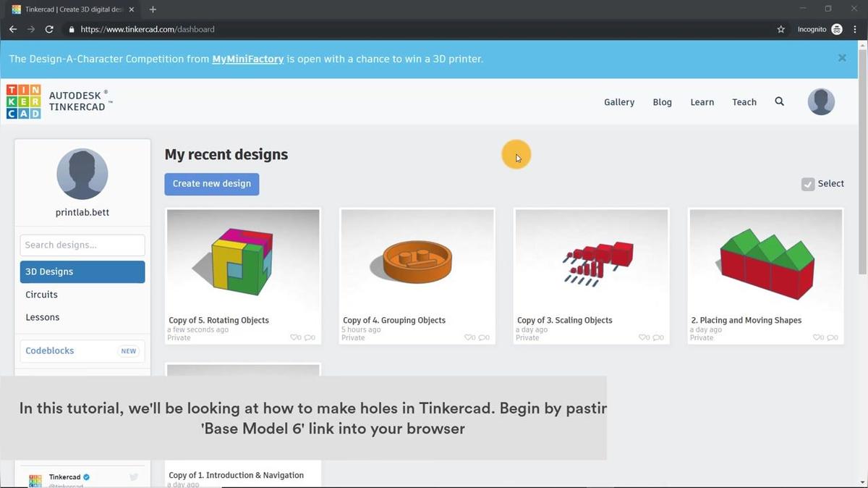The width and height of the screenshot is (868, 488).
Task: Open the Gallery page
Action: pos(619,102)
